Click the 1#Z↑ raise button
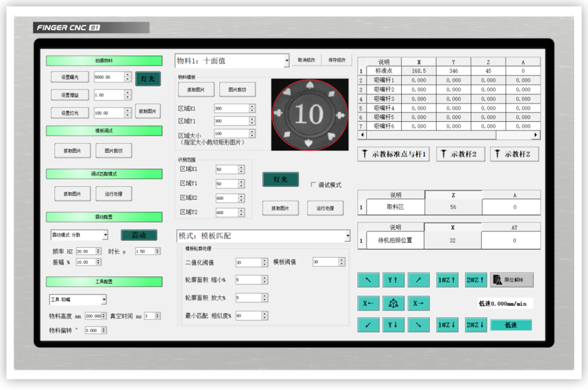The image size is (588, 390). pos(447,280)
